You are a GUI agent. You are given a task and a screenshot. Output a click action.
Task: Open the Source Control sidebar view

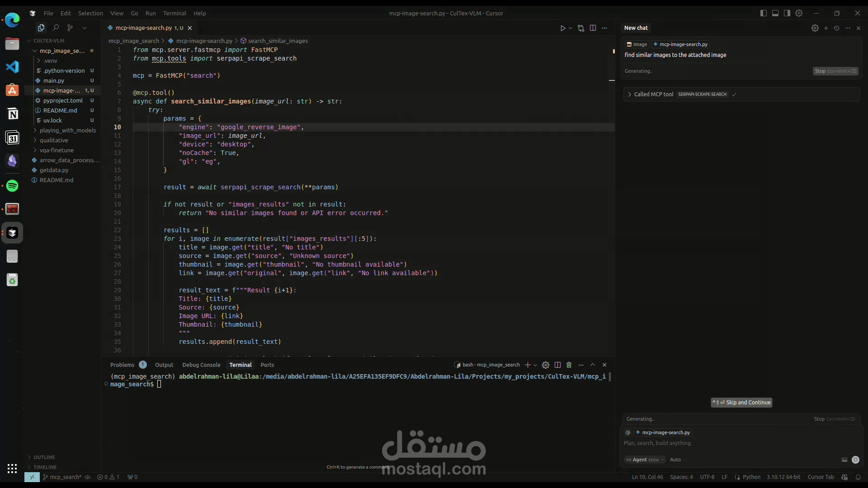(x=70, y=28)
